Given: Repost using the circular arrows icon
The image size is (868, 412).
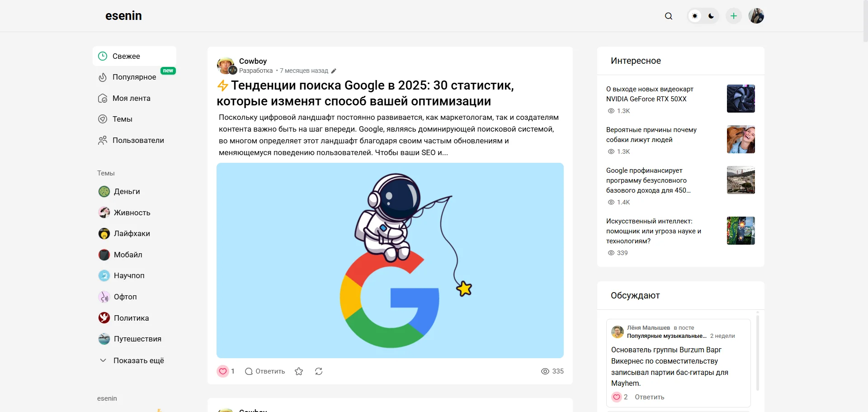Looking at the screenshot, I should 319,371.
